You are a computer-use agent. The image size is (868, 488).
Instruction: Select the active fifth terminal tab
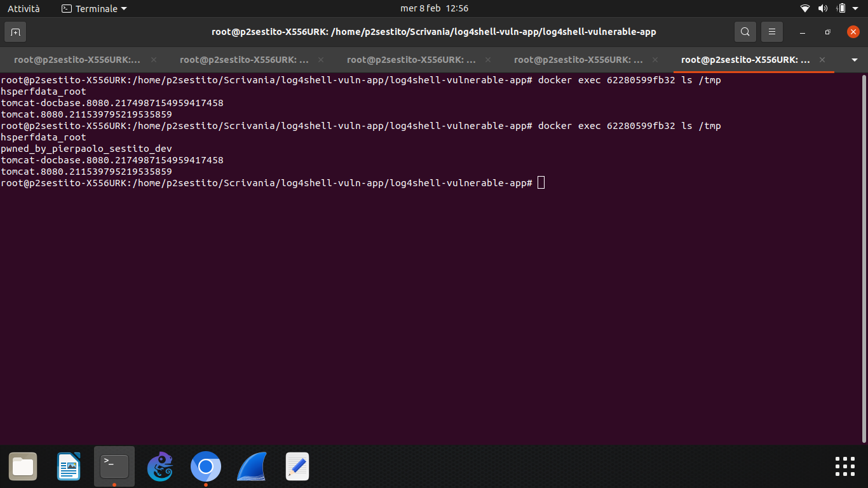745,60
